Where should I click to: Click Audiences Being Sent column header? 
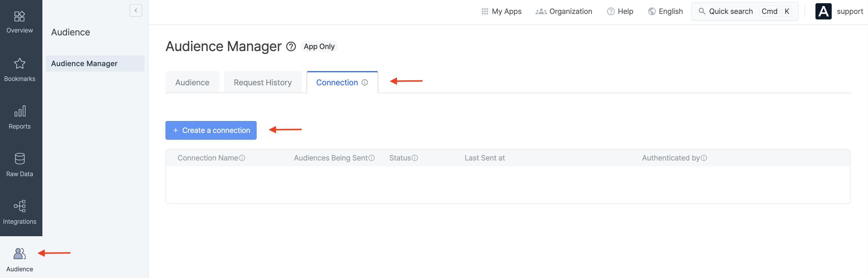click(331, 158)
